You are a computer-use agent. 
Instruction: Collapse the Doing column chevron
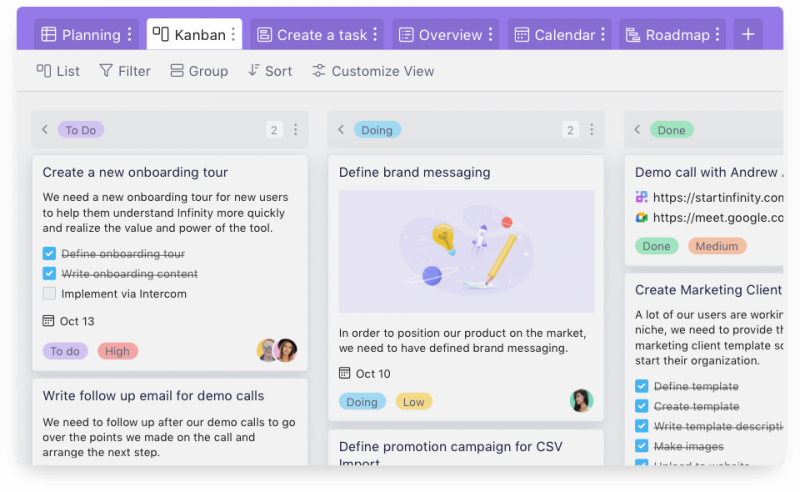pyautogui.click(x=341, y=130)
